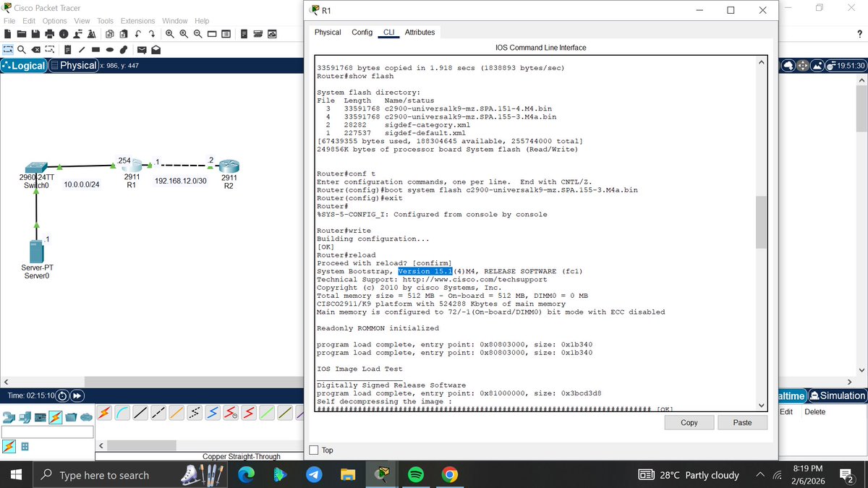Image resolution: width=868 pixels, height=488 pixels.
Task: Add a Complex PDU with the open envelope
Action: click(x=156, y=50)
